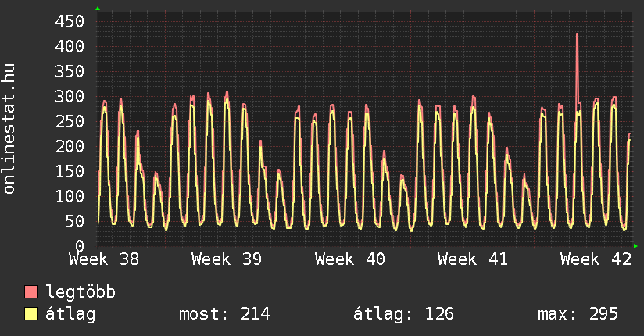Click the red legtöbb legend swatch

(31, 292)
